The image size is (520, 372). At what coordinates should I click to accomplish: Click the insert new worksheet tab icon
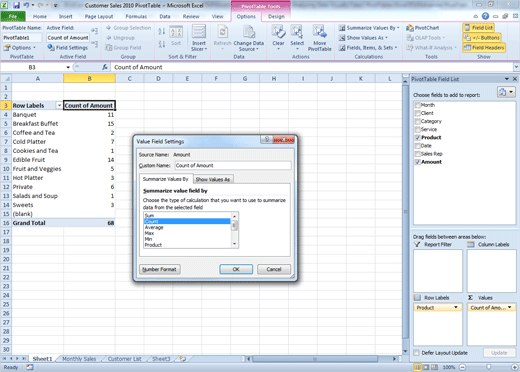pyautogui.click(x=182, y=359)
